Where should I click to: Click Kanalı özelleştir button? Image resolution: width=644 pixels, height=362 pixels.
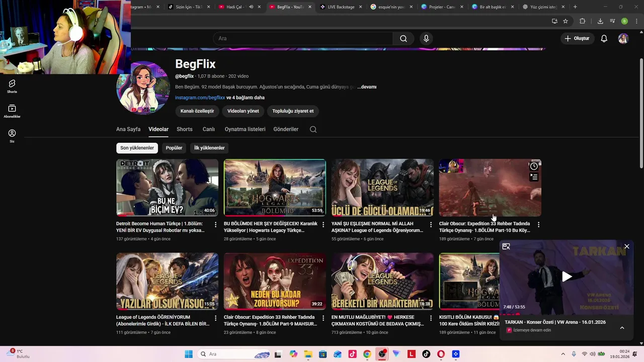click(x=197, y=111)
